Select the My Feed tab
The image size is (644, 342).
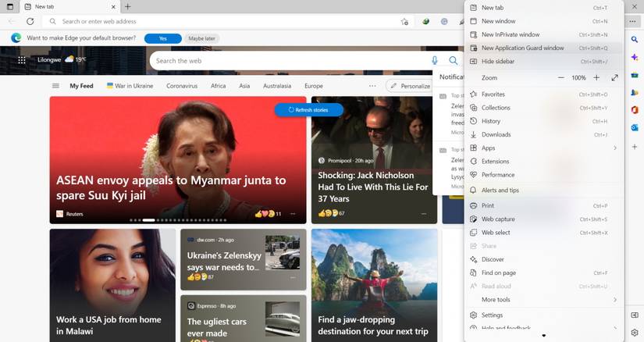[81, 86]
